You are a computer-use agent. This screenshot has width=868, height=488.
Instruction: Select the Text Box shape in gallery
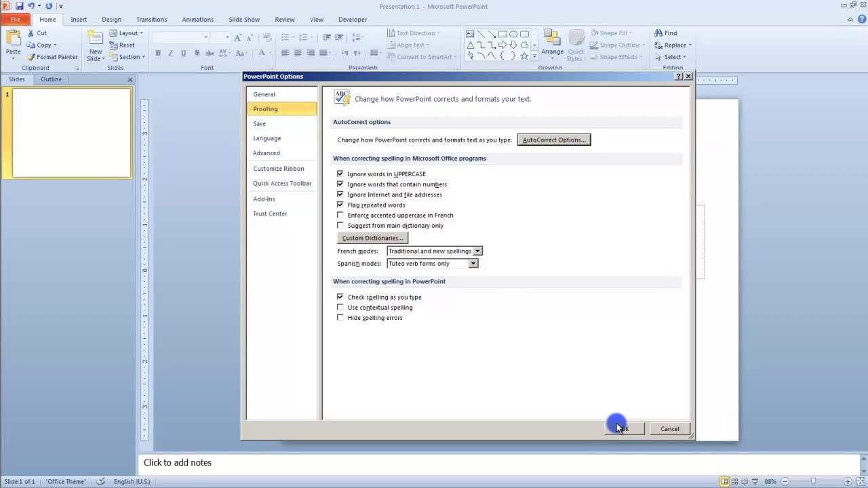click(470, 34)
